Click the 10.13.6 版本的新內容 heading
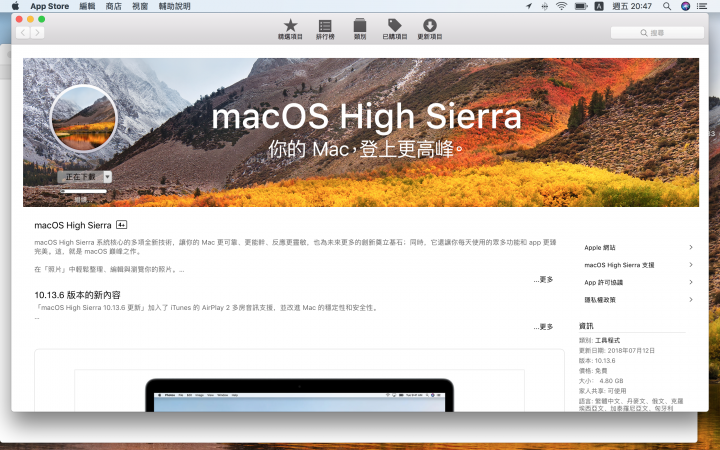 pos(77,295)
